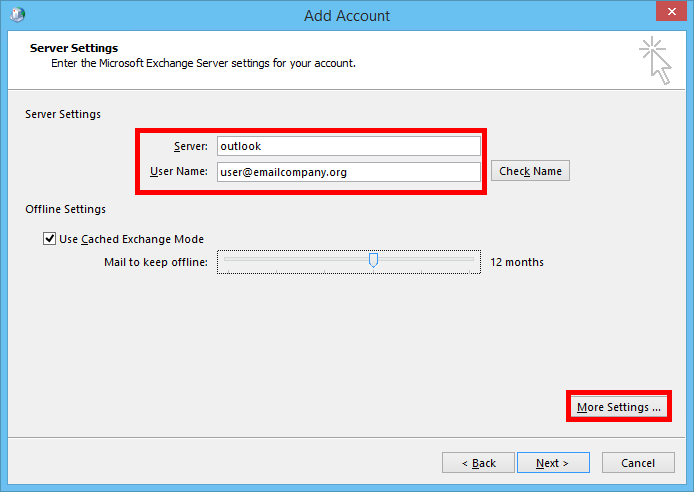The height and width of the screenshot is (492, 694).
Task: Click the Add Account title bar text
Action: (347, 16)
